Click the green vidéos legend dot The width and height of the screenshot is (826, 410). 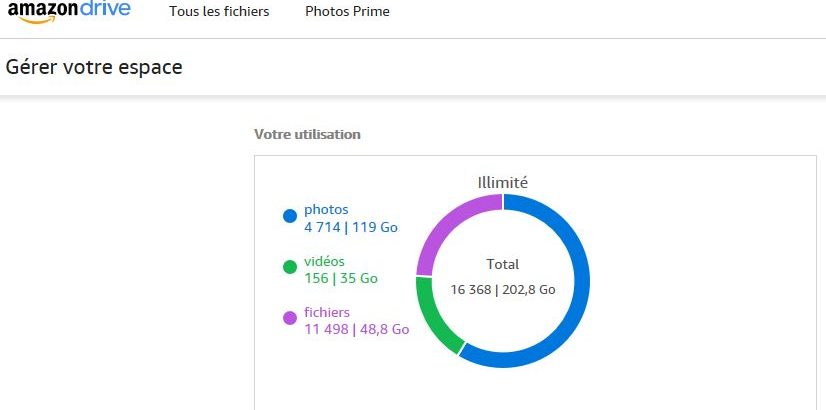290,267
